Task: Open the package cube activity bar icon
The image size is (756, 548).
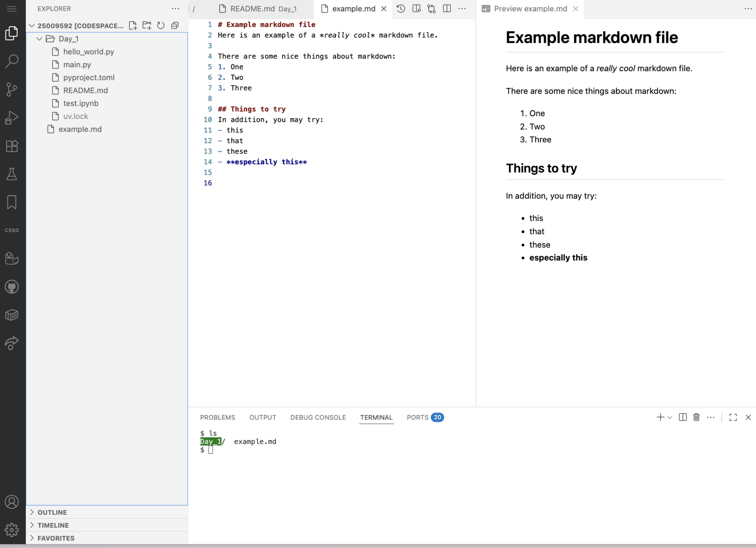Action: 12,315
